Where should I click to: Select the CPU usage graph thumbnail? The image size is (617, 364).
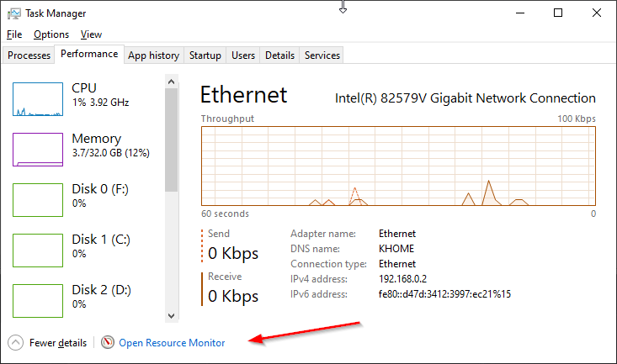[38, 99]
